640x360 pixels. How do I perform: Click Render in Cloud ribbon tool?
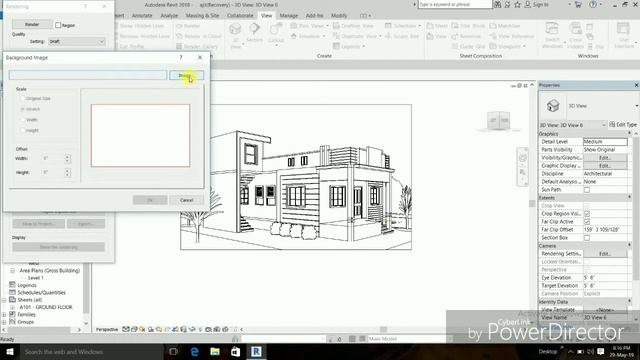199,36
